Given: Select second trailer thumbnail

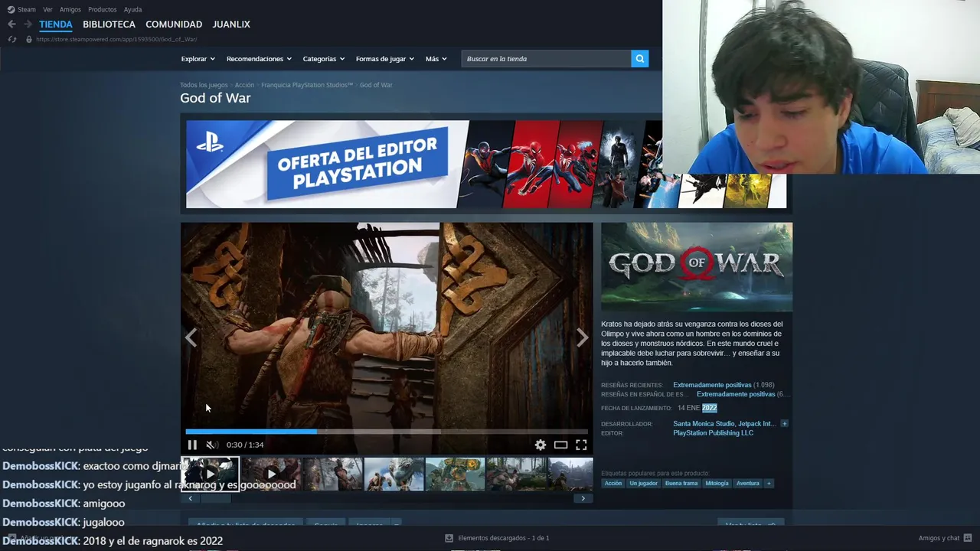Looking at the screenshot, I should 271,474.
